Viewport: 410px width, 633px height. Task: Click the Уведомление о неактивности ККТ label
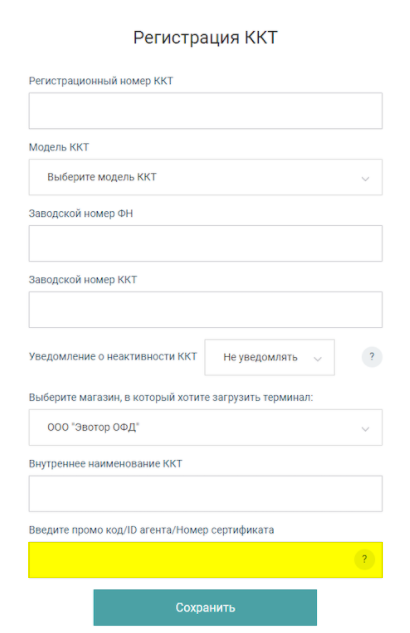pos(113,356)
